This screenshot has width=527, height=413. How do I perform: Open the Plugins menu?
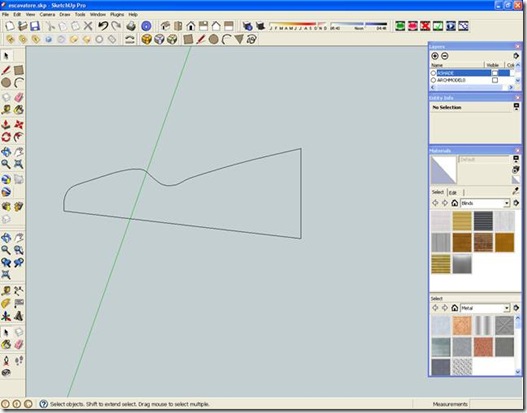pos(117,14)
